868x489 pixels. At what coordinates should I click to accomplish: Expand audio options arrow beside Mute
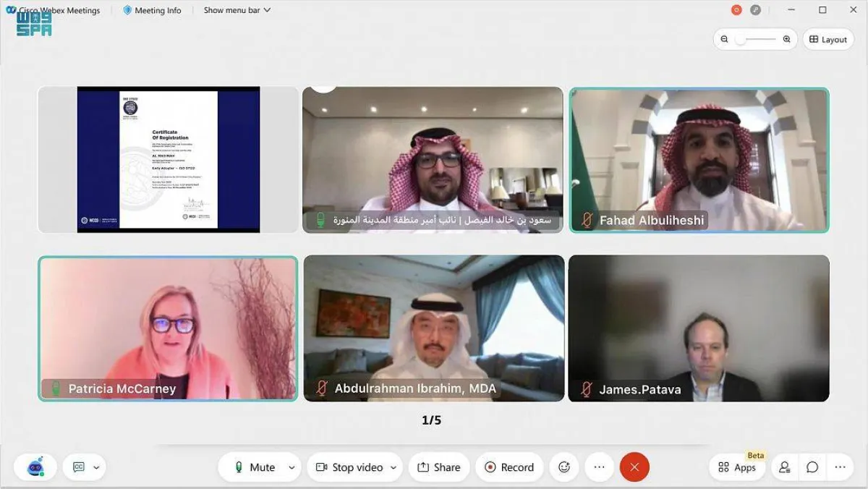click(x=292, y=467)
